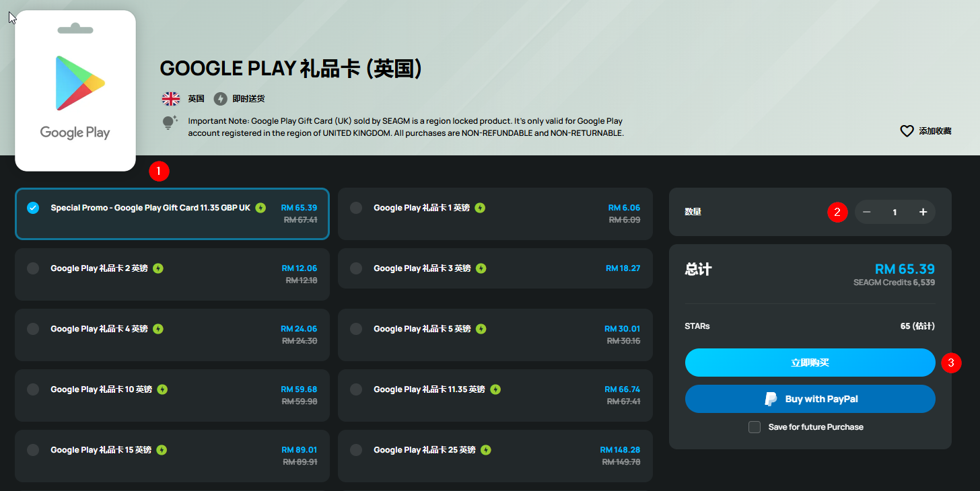Click the RM 6.06 price on 1 英镑 card

625,208
